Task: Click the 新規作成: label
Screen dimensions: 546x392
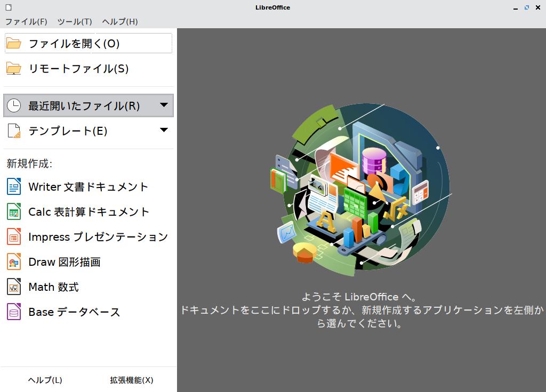Action: click(30, 163)
